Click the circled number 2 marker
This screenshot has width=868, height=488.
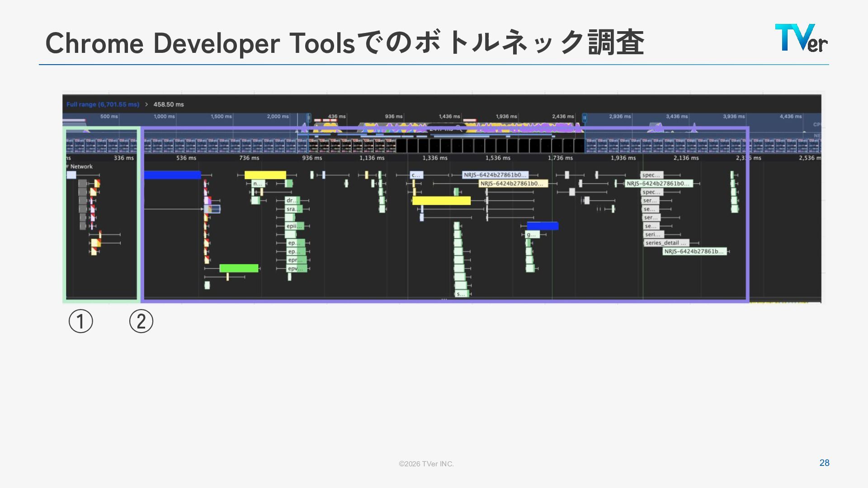[141, 321]
